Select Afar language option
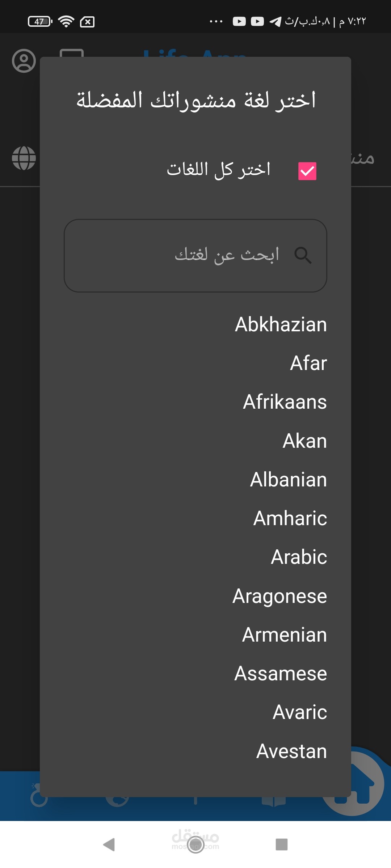 click(x=308, y=363)
